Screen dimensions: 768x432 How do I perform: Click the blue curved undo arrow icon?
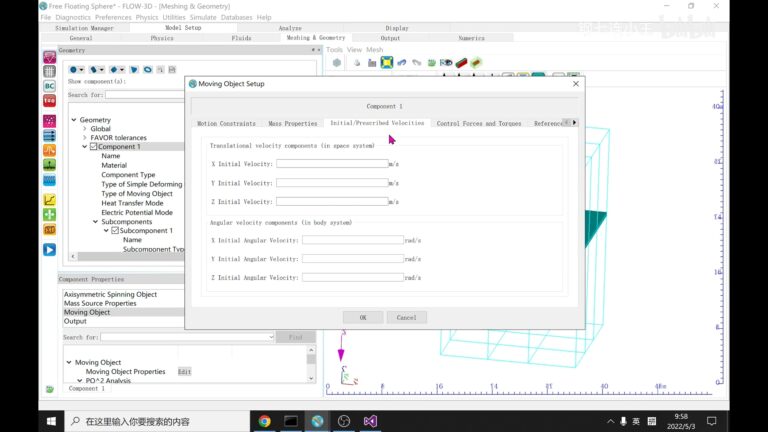tap(402, 63)
